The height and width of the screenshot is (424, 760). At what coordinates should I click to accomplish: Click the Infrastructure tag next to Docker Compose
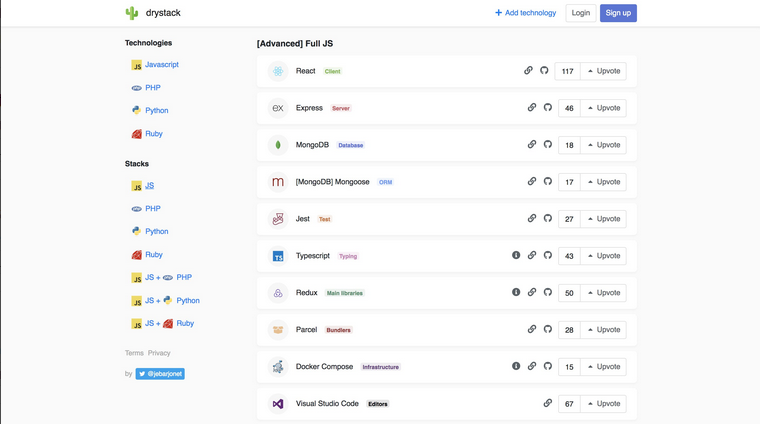380,367
